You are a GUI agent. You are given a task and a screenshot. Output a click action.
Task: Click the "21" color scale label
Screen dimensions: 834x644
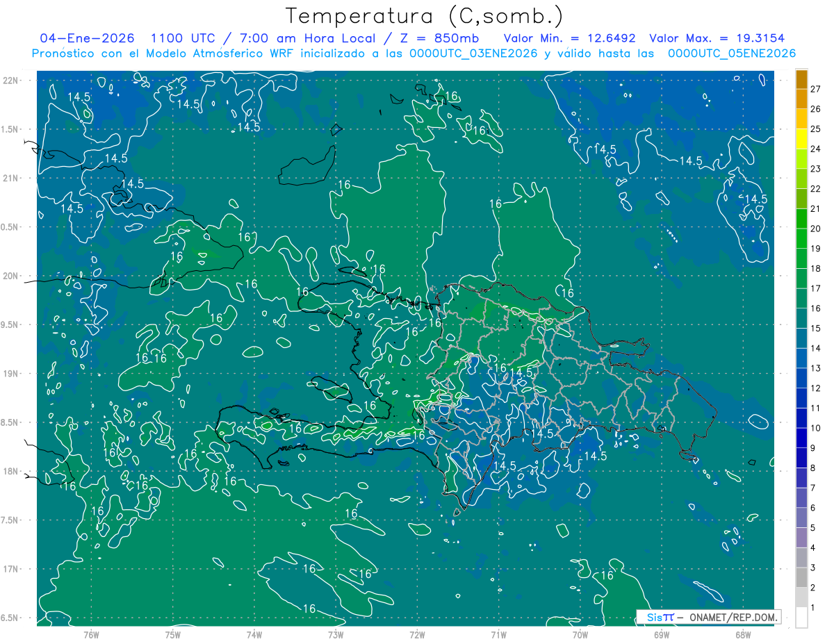click(x=816, y=209)
